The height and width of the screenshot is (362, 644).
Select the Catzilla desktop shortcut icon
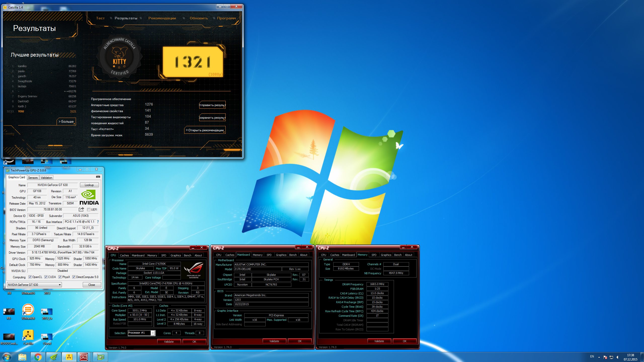tap(28, 337)
